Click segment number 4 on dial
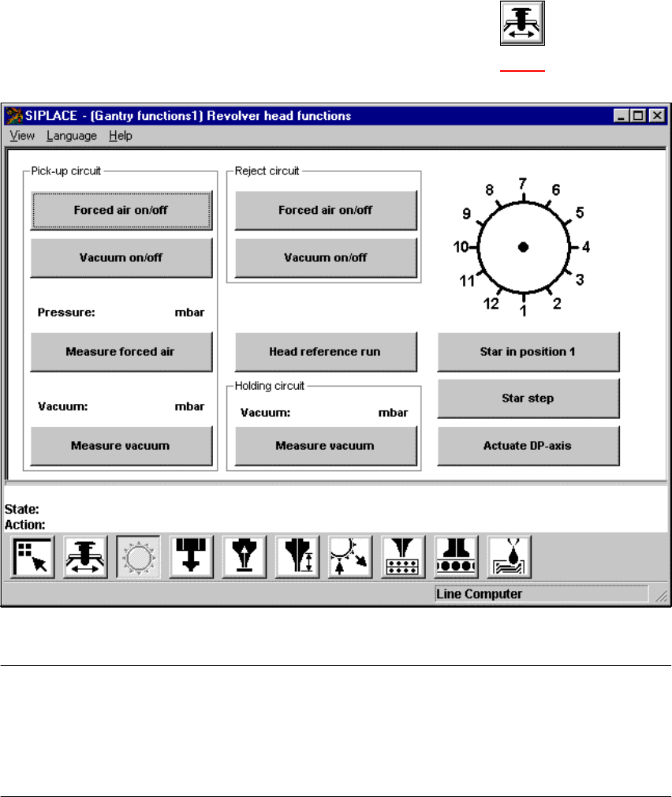 point(586,248)
